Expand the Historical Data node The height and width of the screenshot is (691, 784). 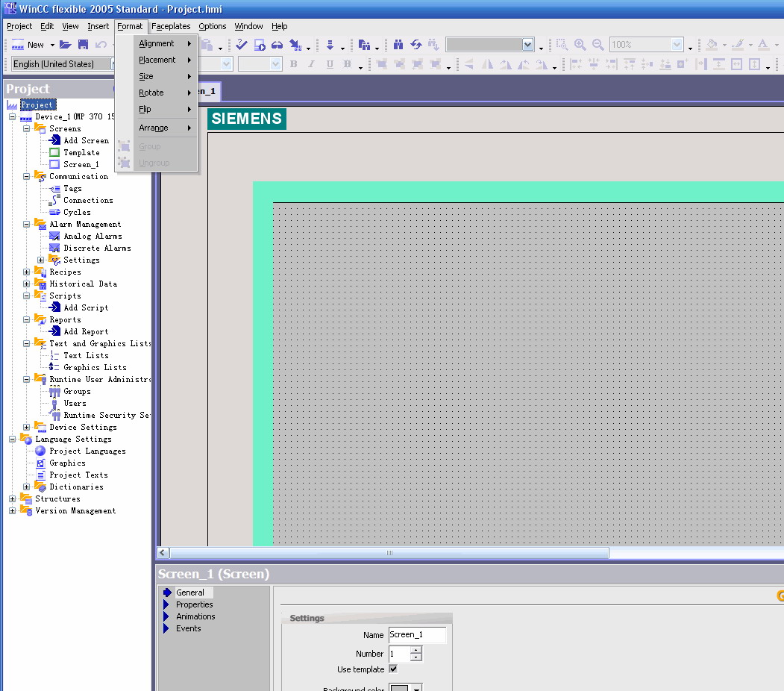[x=27, y=284]
